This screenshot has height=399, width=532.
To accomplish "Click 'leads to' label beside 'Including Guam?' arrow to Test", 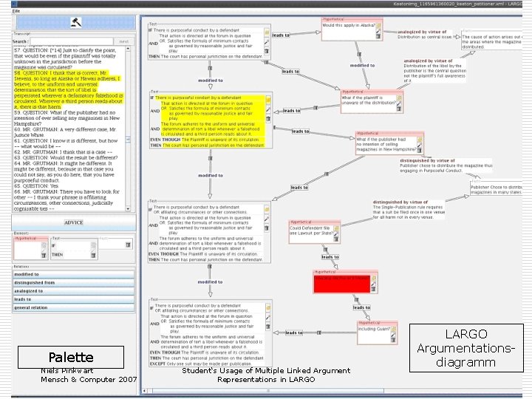I will 294,332.
